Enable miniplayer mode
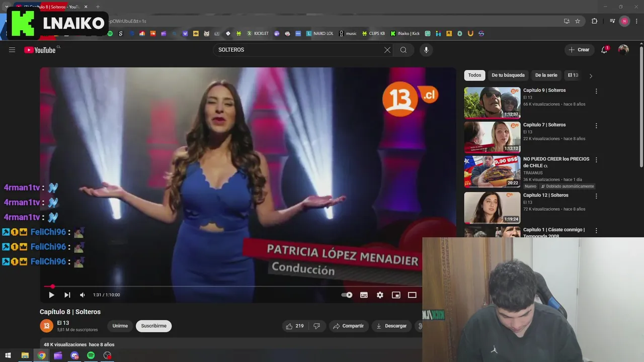Screen dimensions: 644x362 (396, 295)
